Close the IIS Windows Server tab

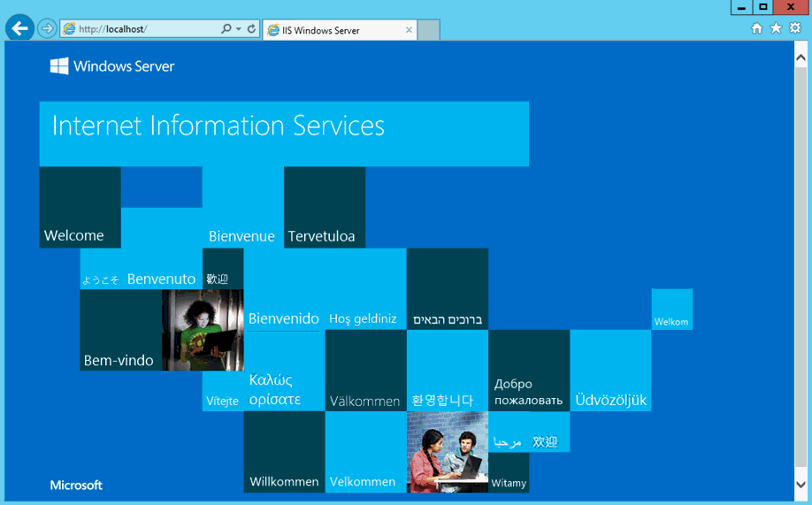click(x=410, y=30)
